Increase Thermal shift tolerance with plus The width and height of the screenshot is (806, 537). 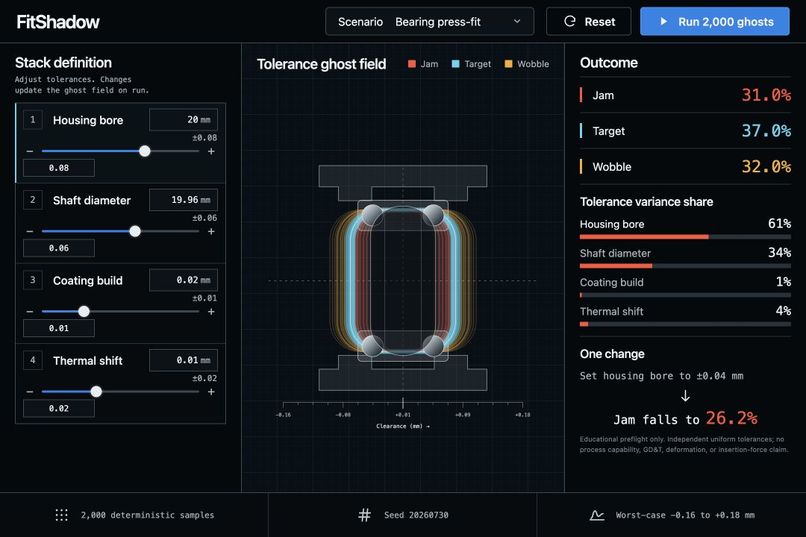[x=211, y=392]
